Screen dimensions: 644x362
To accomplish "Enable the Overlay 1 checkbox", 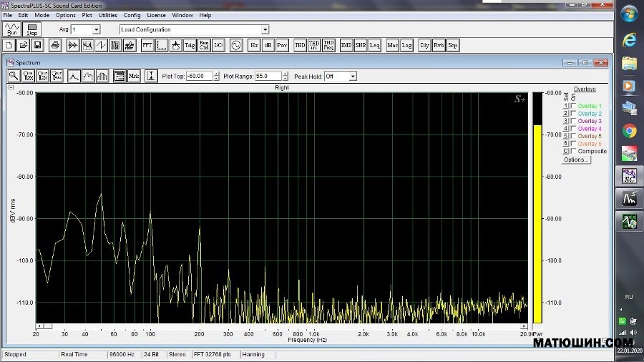I will [x=573, y=106].
